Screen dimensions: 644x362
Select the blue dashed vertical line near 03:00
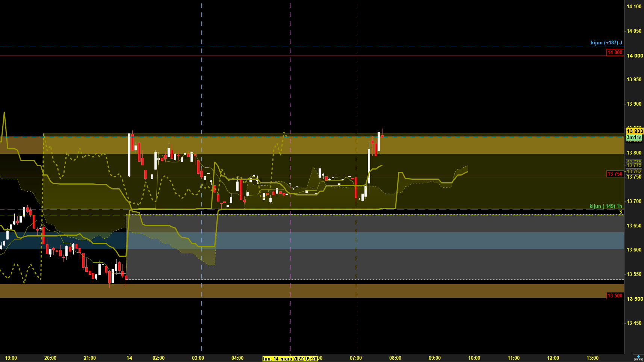[x=202, y=177]
